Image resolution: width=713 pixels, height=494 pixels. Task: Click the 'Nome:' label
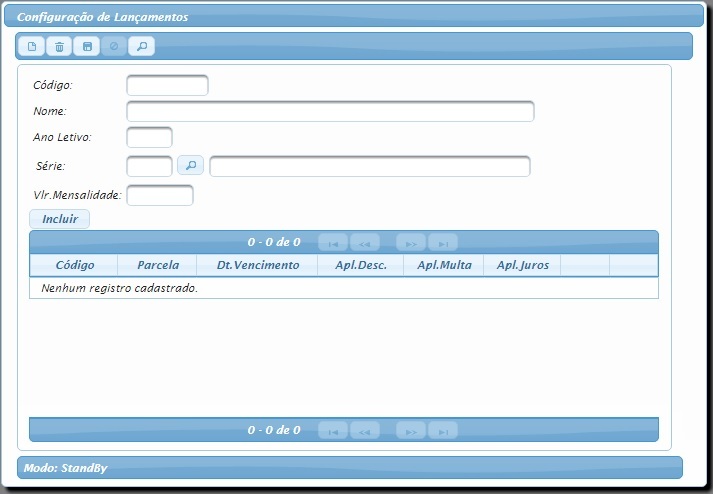pyautogui.click(x=50, y=111)
